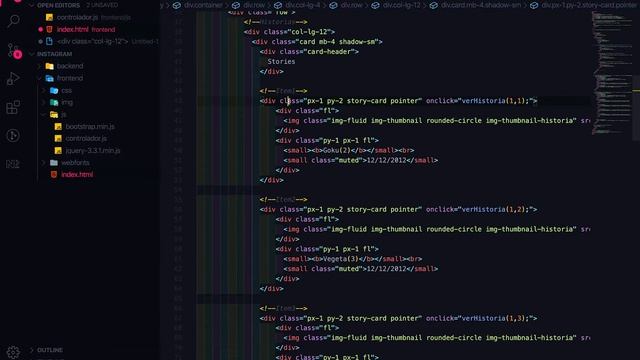Open the Extensions view

(13, 107)
